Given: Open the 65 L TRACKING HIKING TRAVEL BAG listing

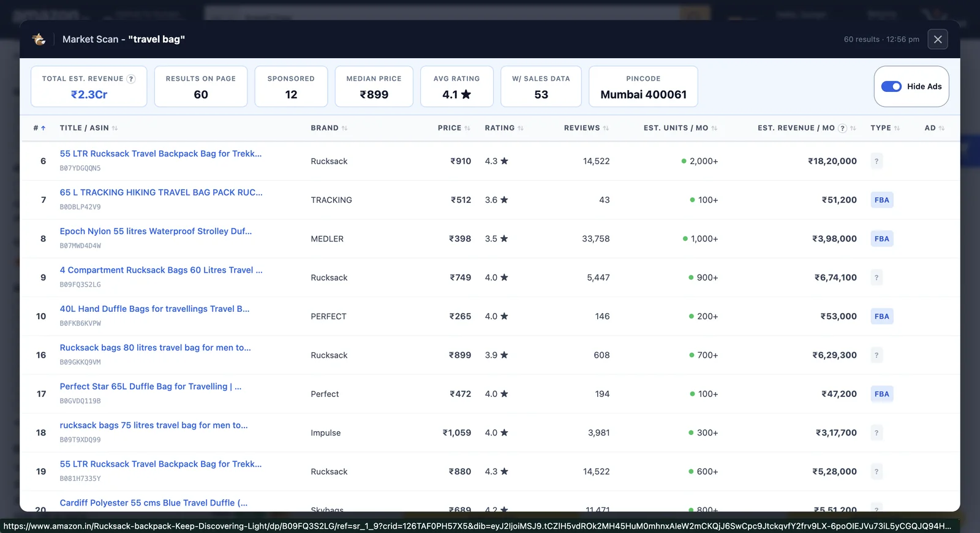Looking at the screenshot, I should click(x=161, y=192).
